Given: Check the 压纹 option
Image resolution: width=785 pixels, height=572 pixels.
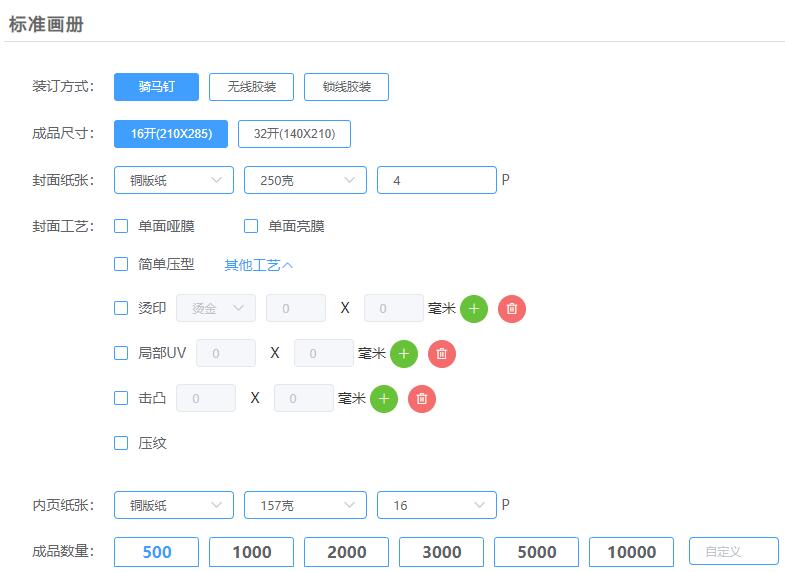Looking at the screenshot, I should pos(121,443).
